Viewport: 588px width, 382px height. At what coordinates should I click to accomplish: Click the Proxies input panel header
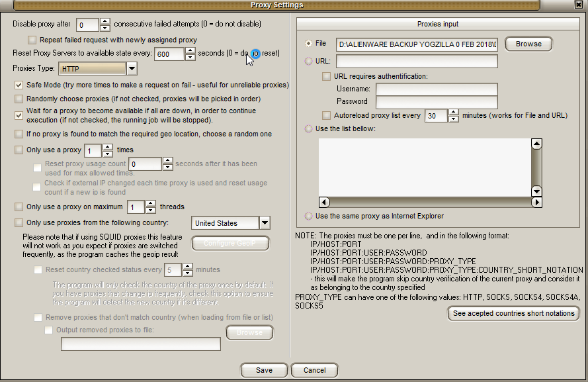click(438, 24)
